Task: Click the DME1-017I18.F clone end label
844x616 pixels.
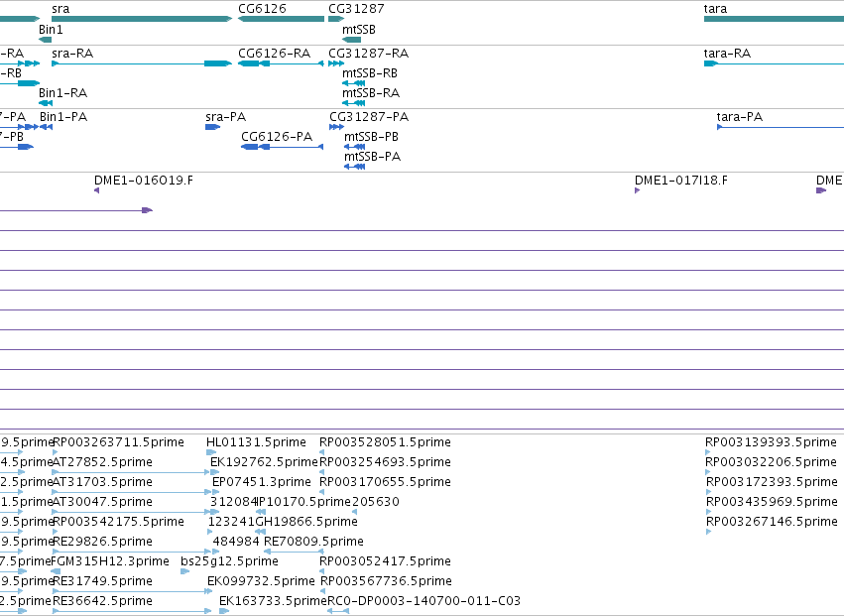Action: click(681, 181)
